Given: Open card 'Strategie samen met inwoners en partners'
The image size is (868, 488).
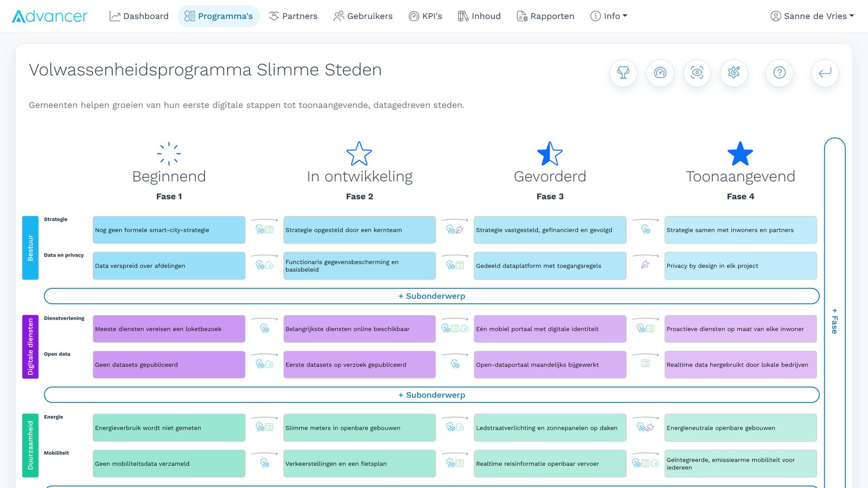Looking at the screenshot, I should click(741, 230).
